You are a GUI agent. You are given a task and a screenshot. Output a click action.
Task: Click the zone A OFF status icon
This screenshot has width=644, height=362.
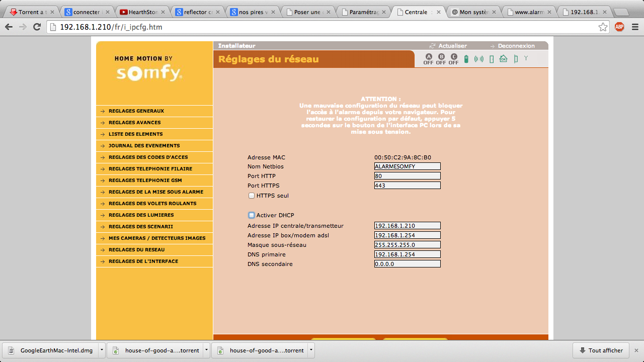428,59
